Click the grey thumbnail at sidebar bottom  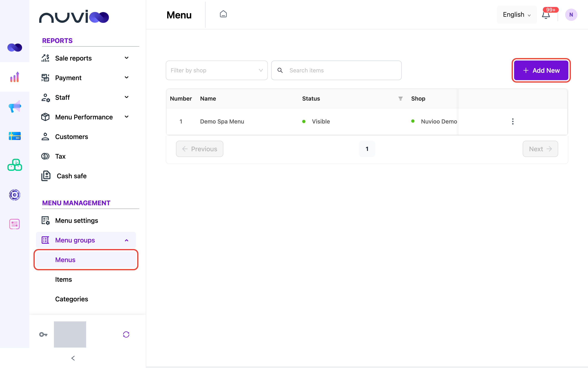(70, 334)
